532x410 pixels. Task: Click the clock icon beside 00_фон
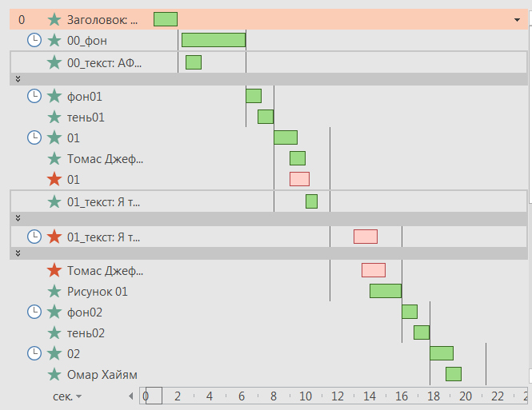pos(34,40)
